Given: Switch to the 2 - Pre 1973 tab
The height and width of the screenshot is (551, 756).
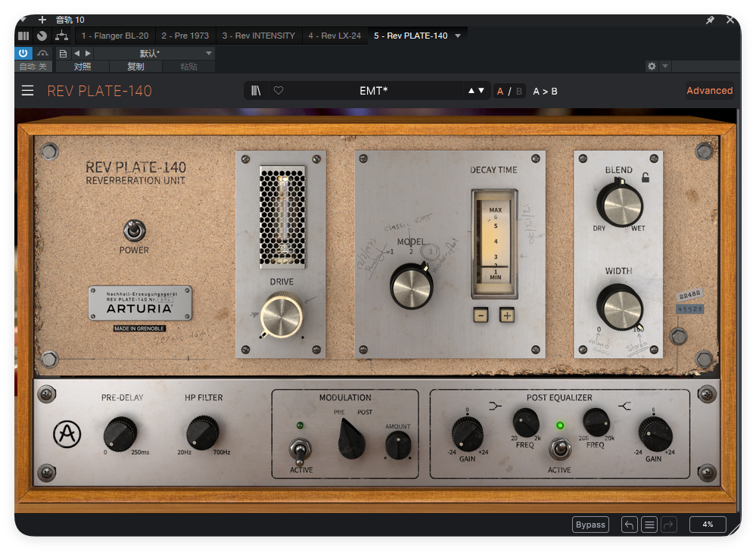Looking at the screenshot, I should click(185, 36).
